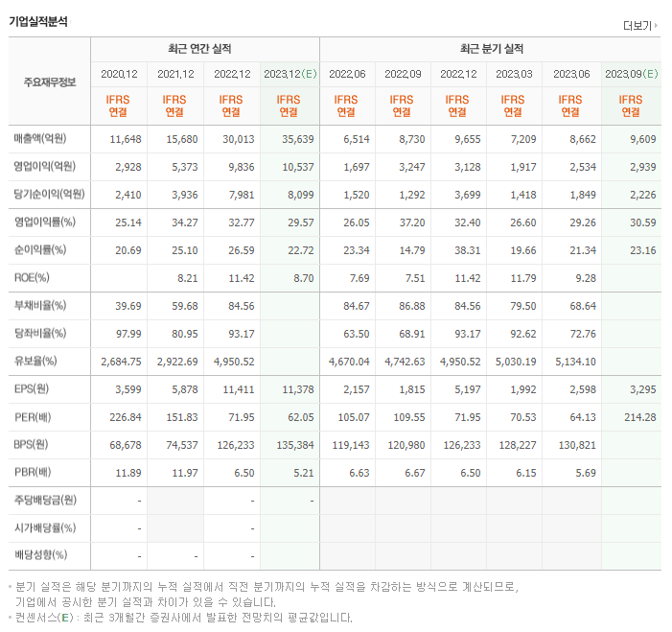Select quarterly operating profit value 3,247
The image size is (672, 632).
tap(412, 167)
